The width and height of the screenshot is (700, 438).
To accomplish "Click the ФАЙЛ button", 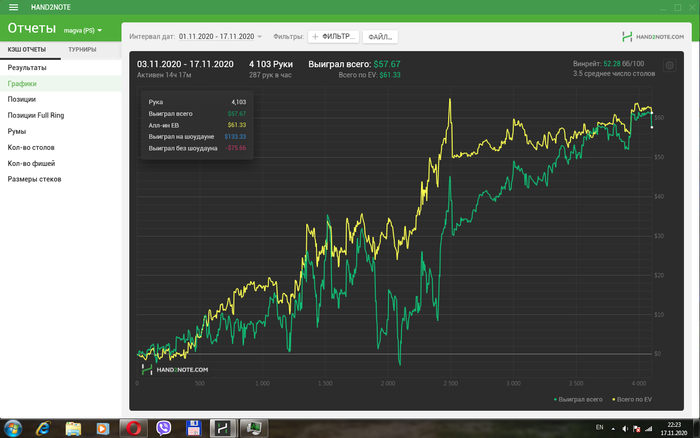I will [x=380, y=37].
